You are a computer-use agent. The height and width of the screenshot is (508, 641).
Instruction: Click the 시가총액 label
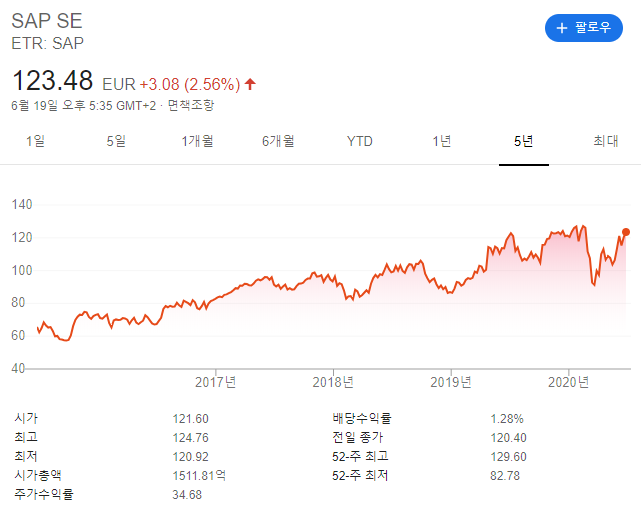pos(38,475)
